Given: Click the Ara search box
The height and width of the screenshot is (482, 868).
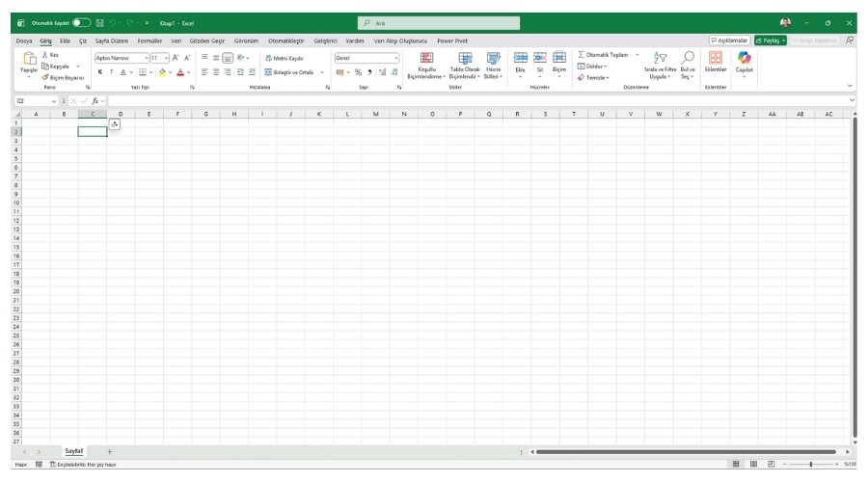Looking at the screenshot, I should coord(439,23).
